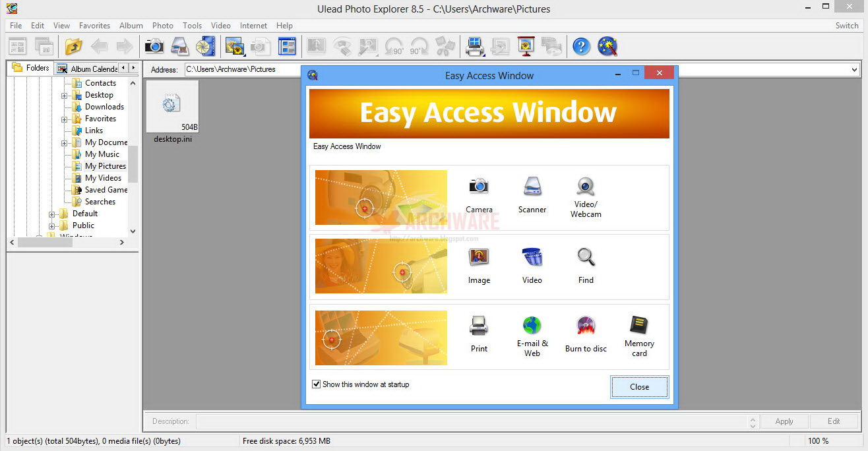Click inside the Address input field

click(x=516, y=69)
